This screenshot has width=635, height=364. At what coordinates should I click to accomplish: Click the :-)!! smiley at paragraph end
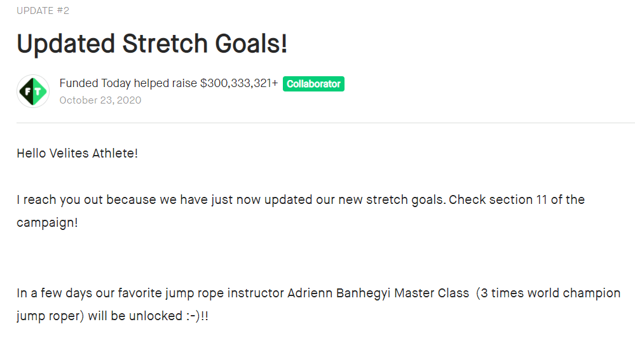point(197,316)
